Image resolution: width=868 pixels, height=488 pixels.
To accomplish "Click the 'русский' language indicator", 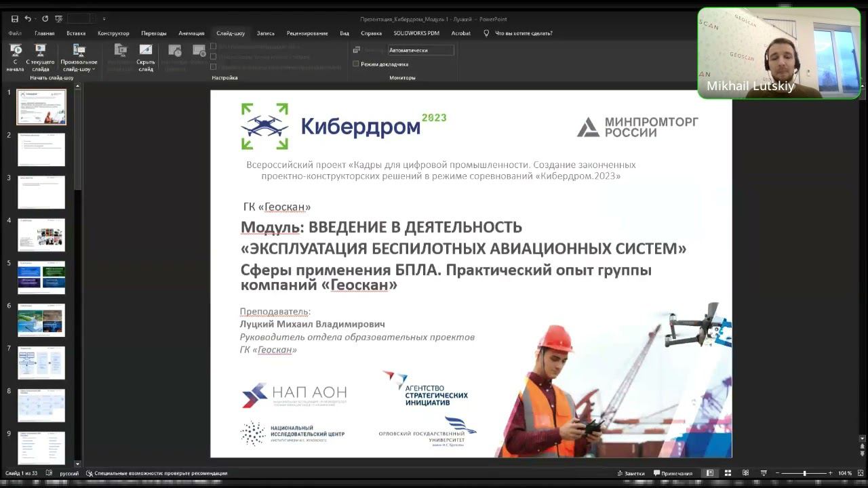I will coord(69,473).
